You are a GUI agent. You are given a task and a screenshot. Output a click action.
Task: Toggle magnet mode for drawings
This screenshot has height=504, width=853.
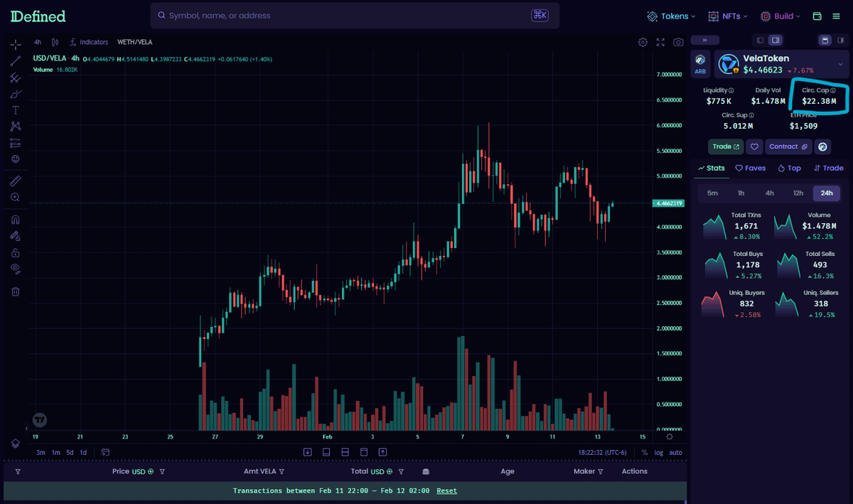click(x=15, y=220)
